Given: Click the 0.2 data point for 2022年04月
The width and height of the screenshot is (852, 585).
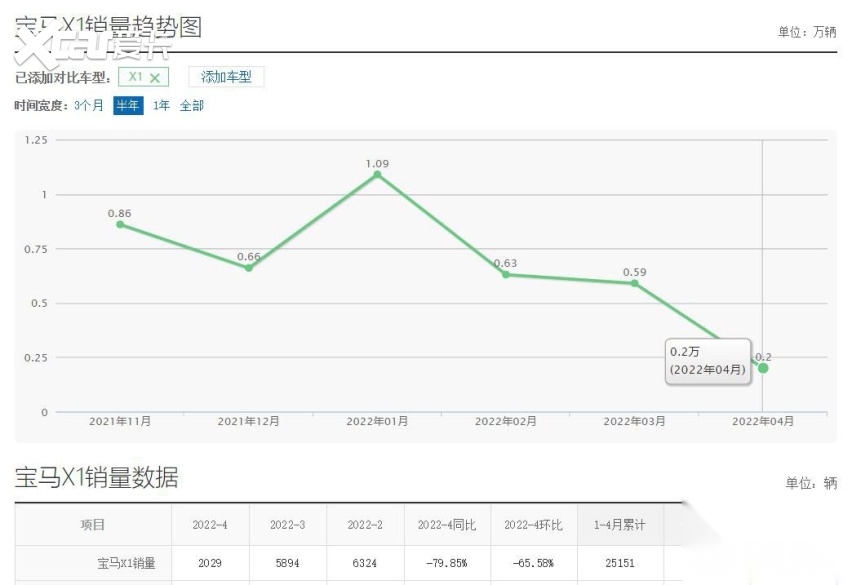Looking at the screenshot, I should pos(763,368).
